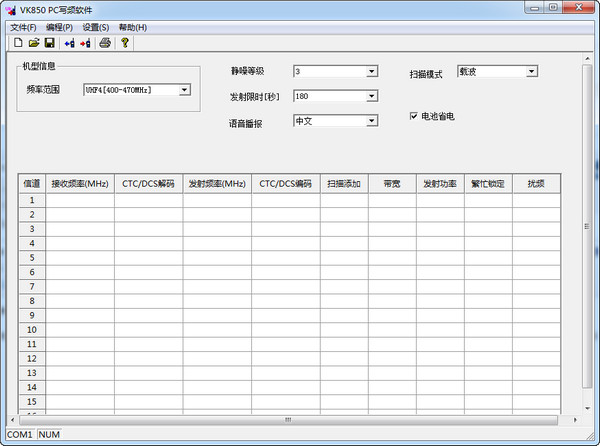Click the 发射功率 column header
Viewport: 600px width, 446px height.
[440, 184]
